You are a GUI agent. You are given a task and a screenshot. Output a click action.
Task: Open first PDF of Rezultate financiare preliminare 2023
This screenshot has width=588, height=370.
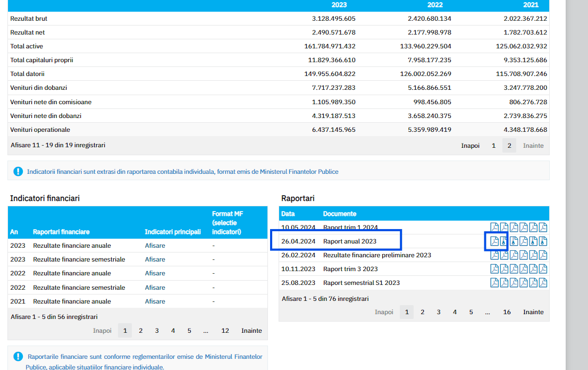click(494, 255)
